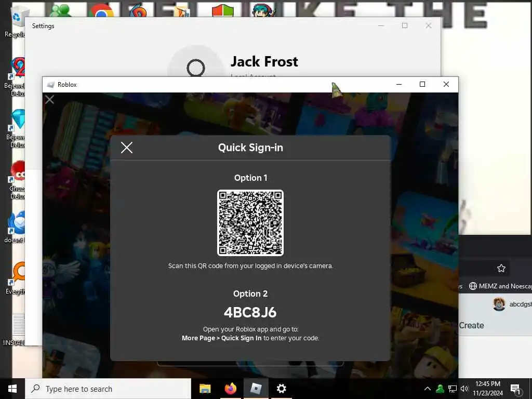Viewport: 532px width, 399px height.
Task: Click the Chrome desktop icon
Action: click(101, 11)
